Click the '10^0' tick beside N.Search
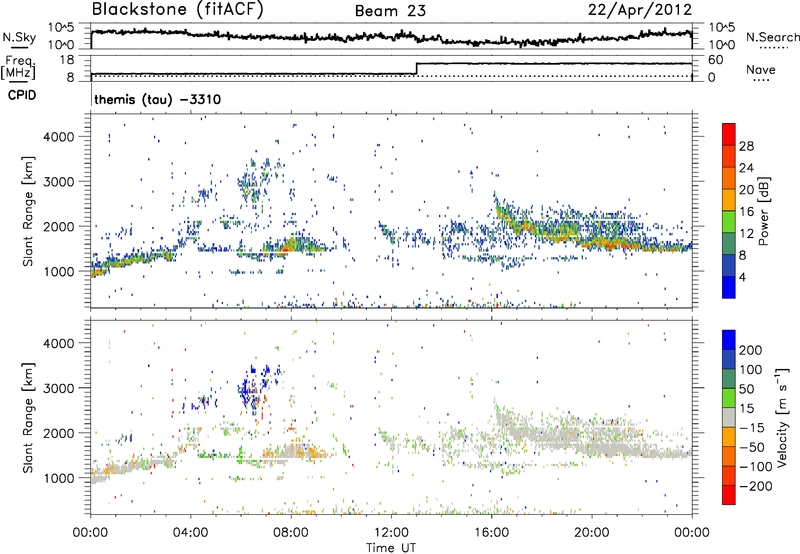 [721, 45]
